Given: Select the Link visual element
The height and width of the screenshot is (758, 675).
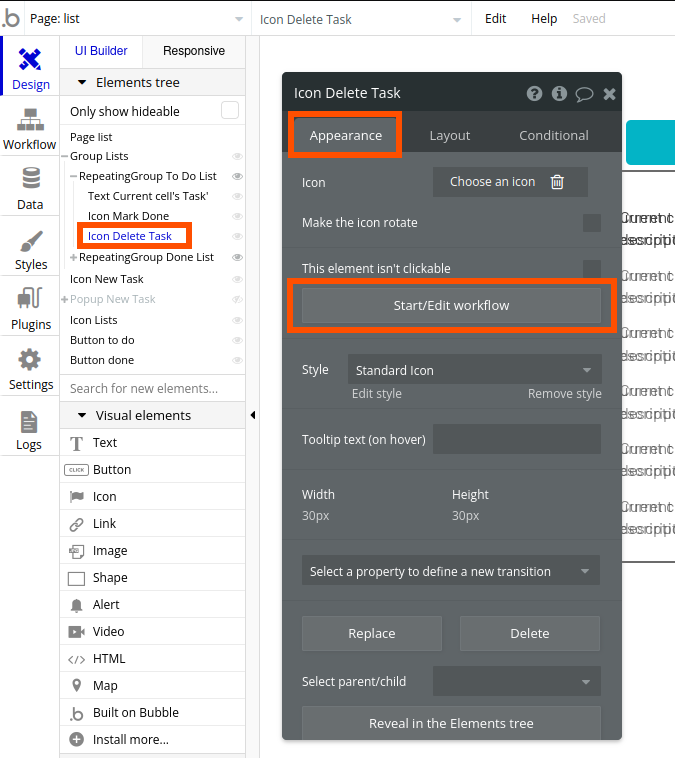Looking at the screenshot, I should point(152,524).
